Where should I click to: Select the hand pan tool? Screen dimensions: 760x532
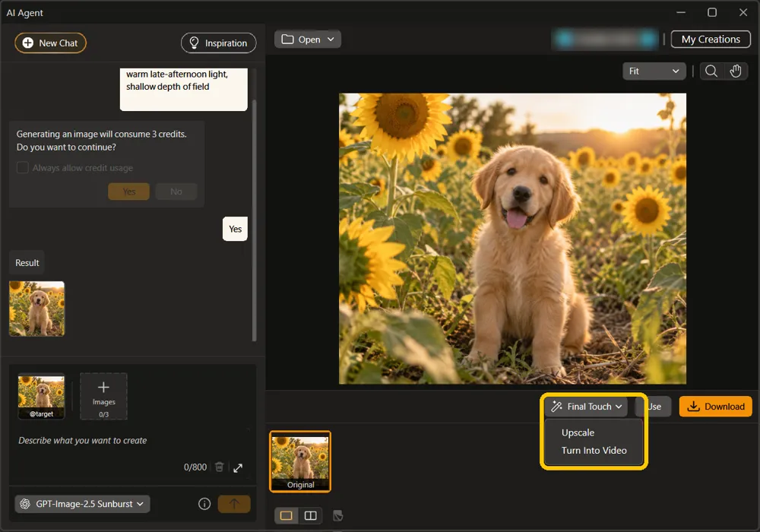click(736, 71)
